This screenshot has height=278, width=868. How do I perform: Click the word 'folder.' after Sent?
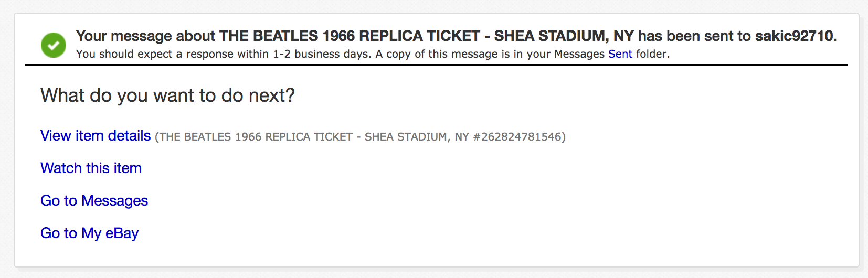653,54
